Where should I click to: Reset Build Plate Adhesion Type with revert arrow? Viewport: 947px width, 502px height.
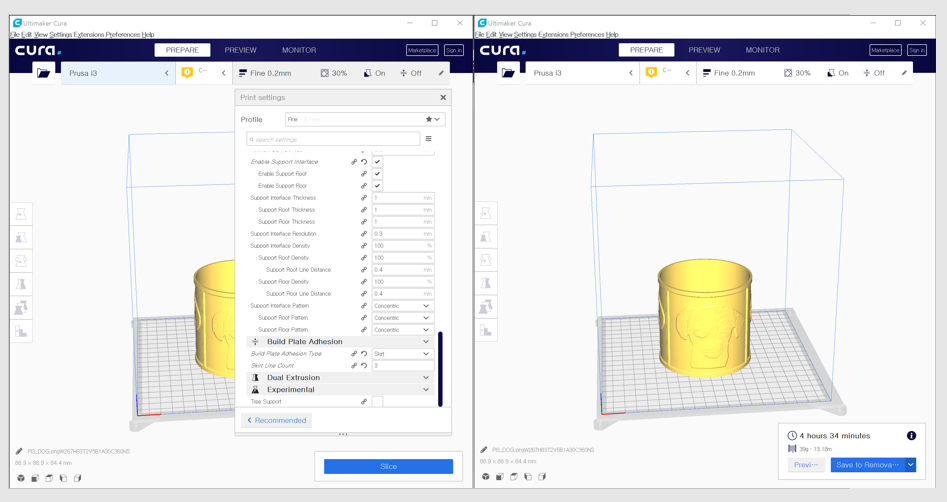click(x=364, y=354)
